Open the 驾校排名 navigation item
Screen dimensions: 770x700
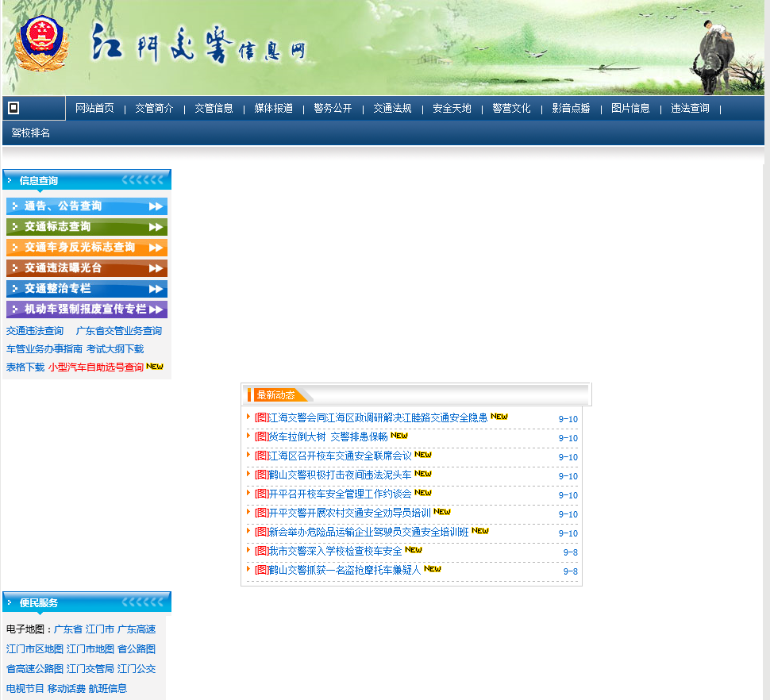tap(30, 133)
